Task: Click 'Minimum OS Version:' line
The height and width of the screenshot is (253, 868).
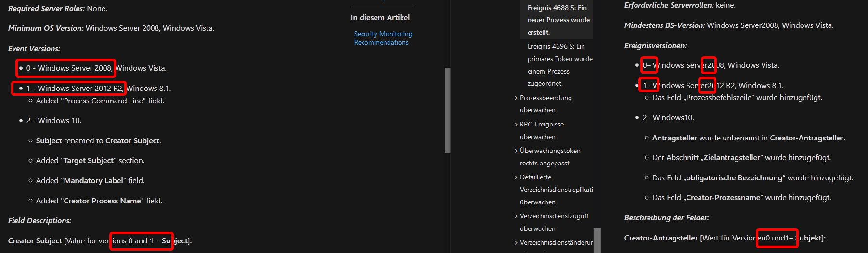Action: 111,28
